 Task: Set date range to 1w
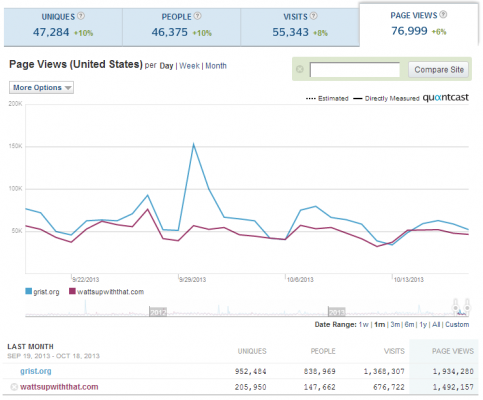pos(364,325)
